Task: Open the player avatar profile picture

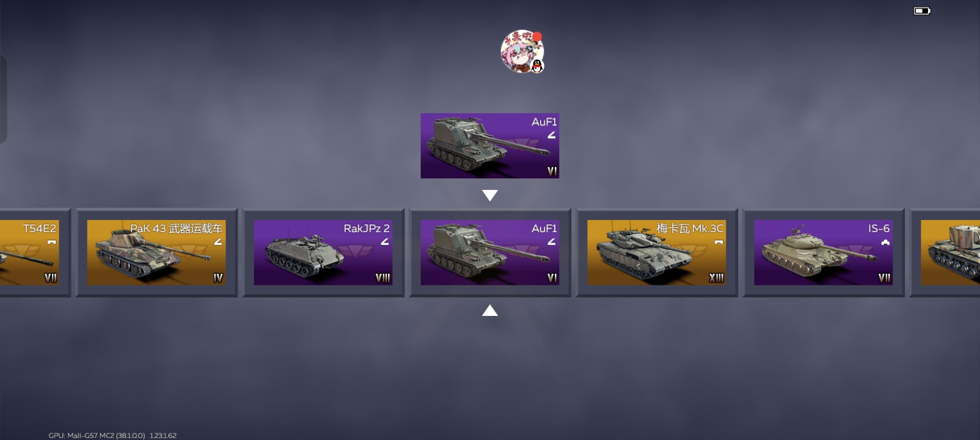Action: point(522,51)
